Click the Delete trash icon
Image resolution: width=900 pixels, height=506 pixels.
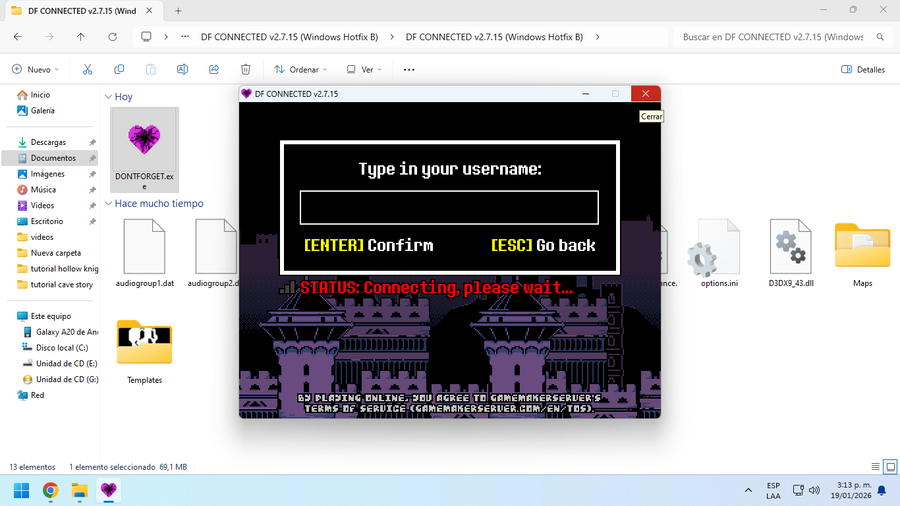click(x=246, y=69)
